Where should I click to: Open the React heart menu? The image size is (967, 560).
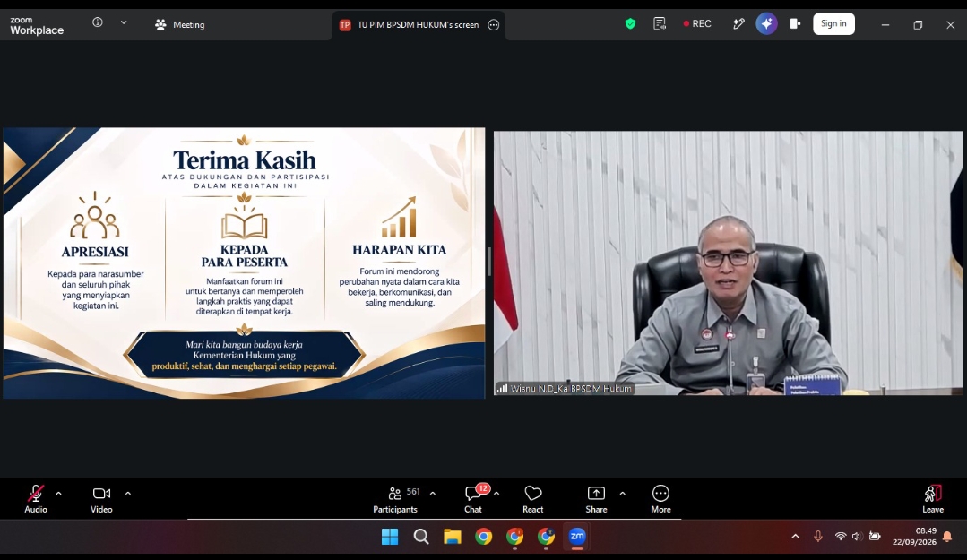click(533, 499)
